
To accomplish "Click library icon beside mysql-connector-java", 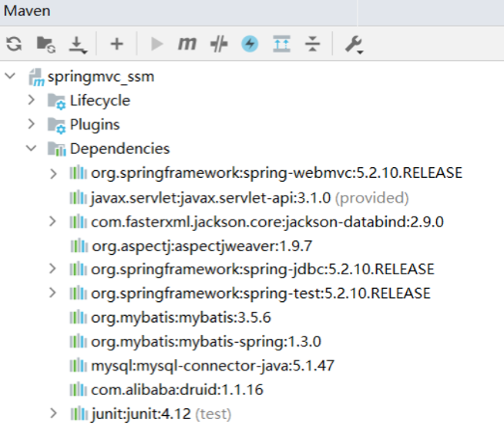I will (78, 365).
